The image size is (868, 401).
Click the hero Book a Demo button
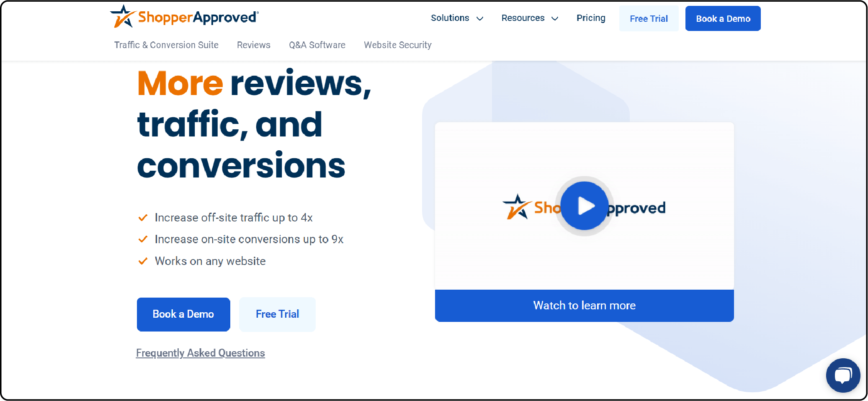tap(183, 314)
